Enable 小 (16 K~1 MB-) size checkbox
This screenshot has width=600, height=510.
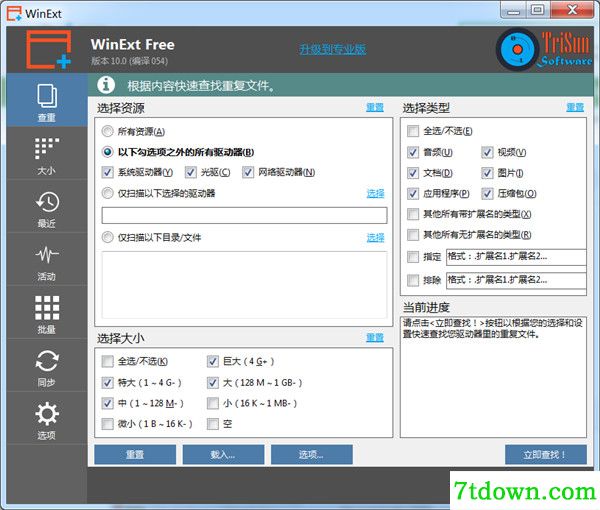(x=213, y=403)
